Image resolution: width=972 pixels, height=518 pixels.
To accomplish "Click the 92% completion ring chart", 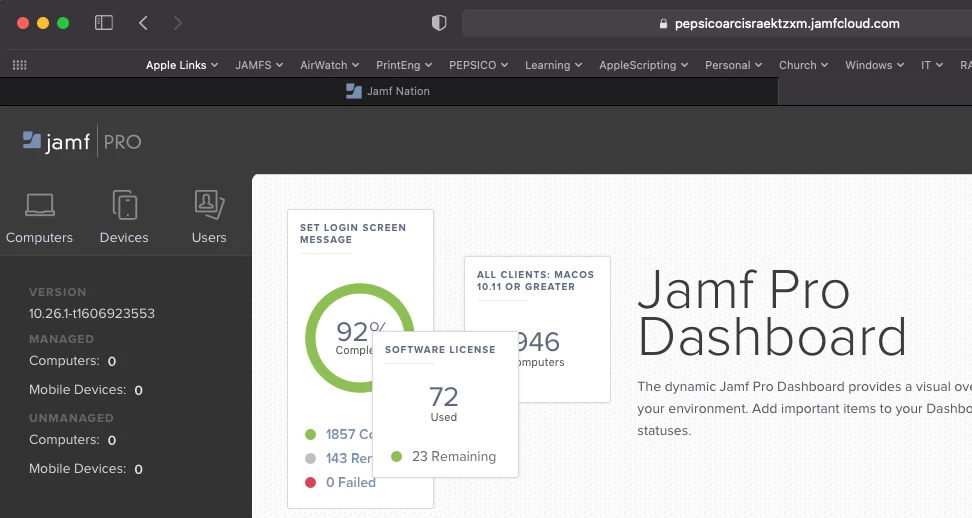I will pyautogui.click(x=360, y=338).
